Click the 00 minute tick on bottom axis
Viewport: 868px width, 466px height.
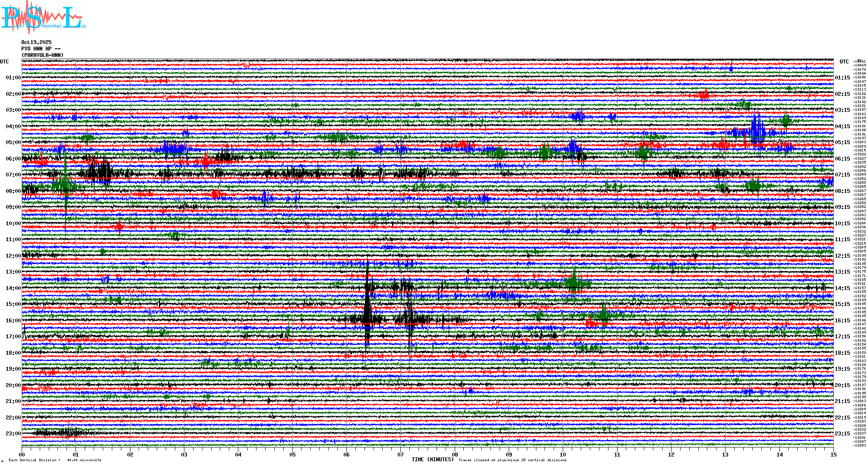point(22,454)
